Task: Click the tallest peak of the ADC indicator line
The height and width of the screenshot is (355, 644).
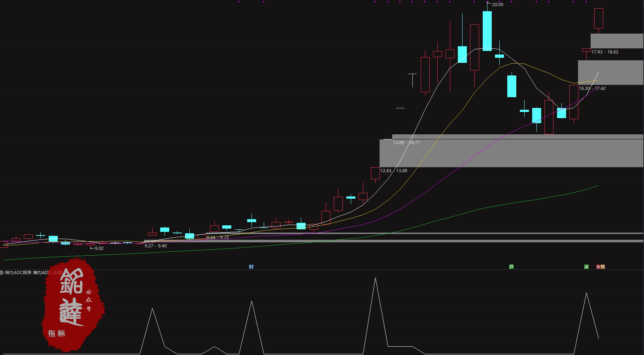Action: coord(375,279)
